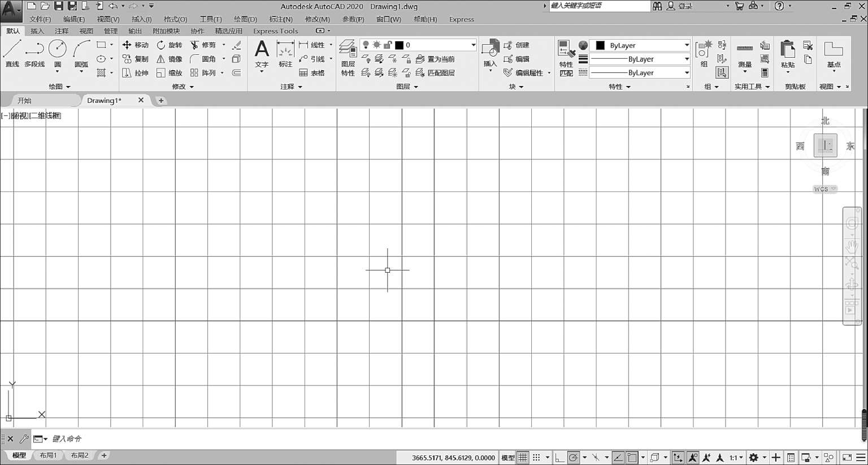The image size is (868, 465).
Task: Click the 引线 (Leader) button
Action: coord(312,59)
